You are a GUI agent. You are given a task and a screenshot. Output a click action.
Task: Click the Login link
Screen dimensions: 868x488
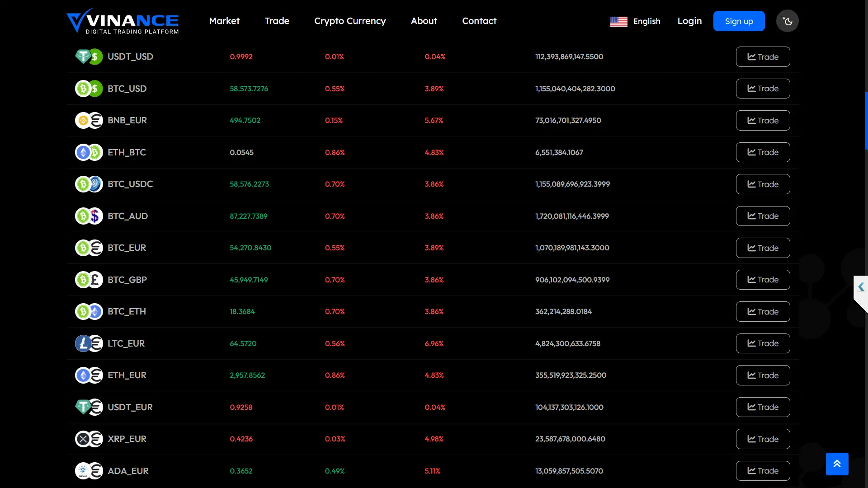[689, 21]
